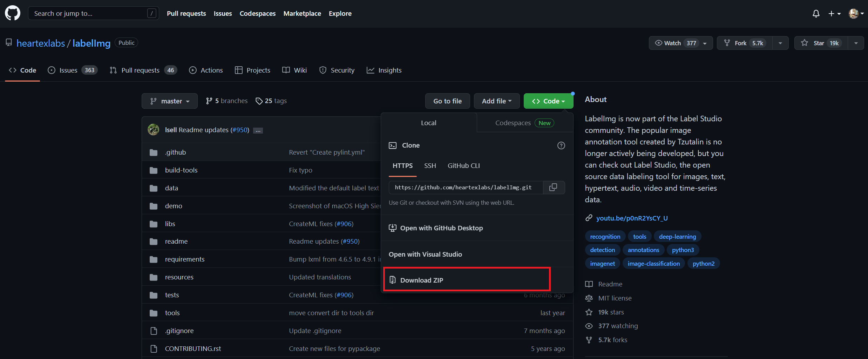Open the notifications bell
The image size is (868, 359).
816,14
